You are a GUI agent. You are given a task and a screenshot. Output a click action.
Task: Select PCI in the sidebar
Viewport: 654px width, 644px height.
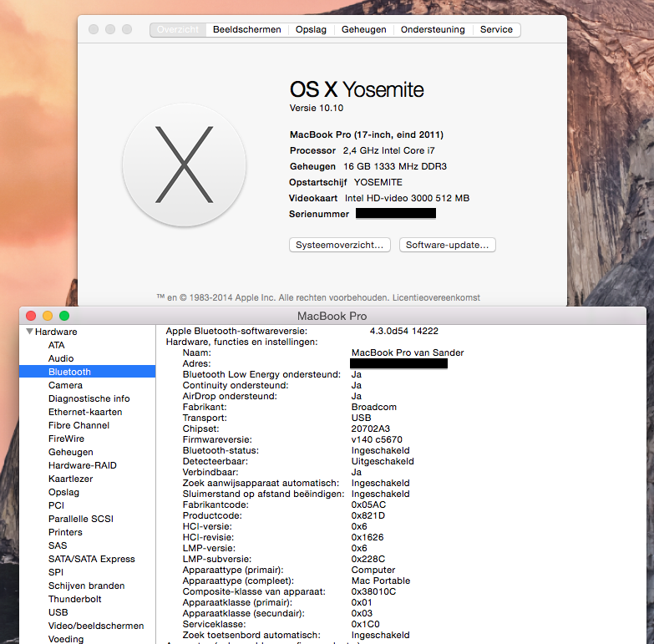point(56,505)
